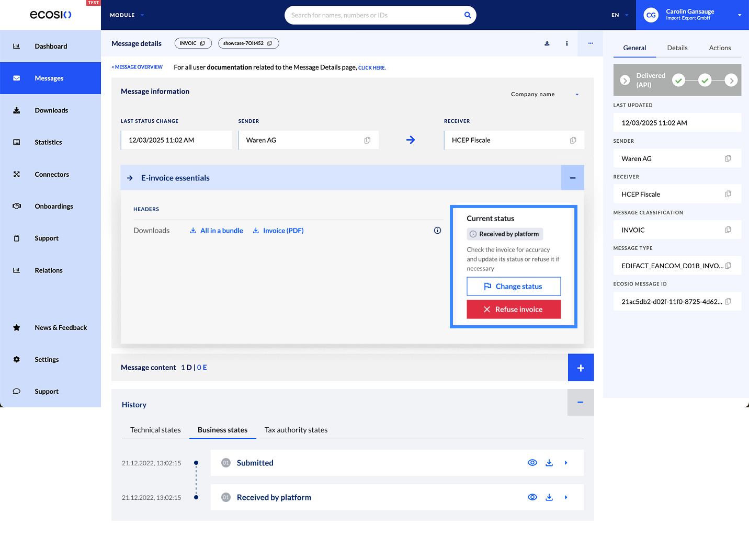Open Downloads in the sidebar
The image size is (749, 560).
(50, 110)
